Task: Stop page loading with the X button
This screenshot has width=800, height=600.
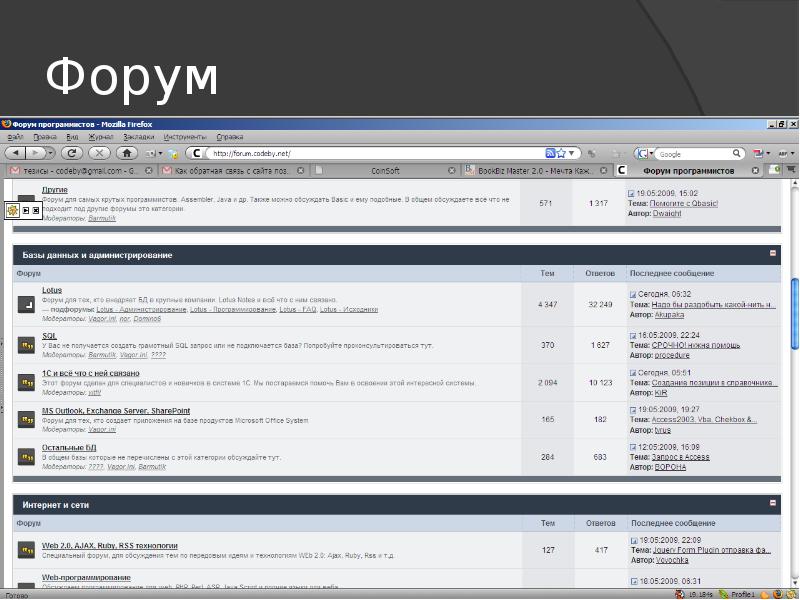Action: click(99, 153)
